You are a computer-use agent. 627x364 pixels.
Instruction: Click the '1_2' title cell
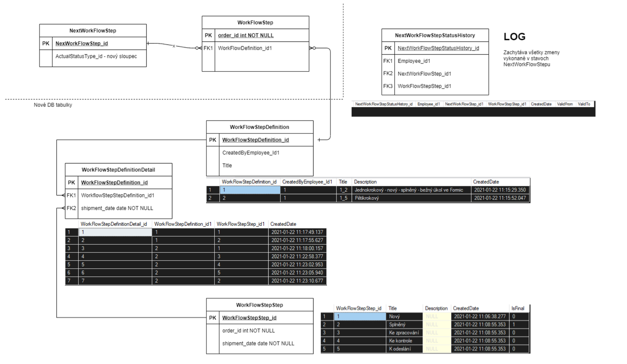click(x=344, y=190)
